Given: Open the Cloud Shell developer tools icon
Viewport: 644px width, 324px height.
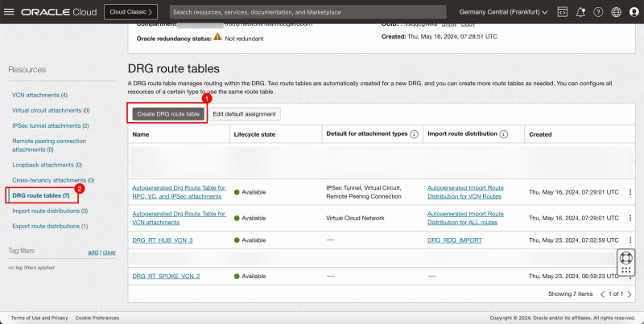Looking at the screenshot, I should coord(561,13).
